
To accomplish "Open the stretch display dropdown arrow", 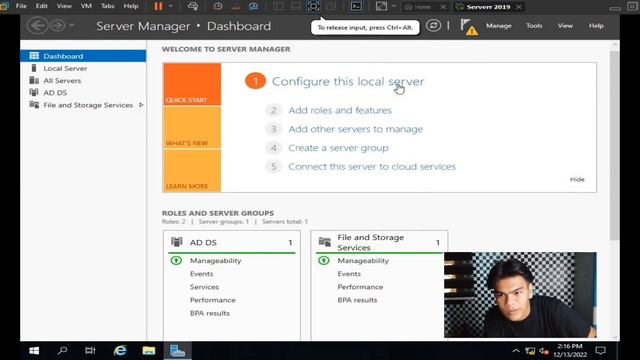I will (393, 6).
